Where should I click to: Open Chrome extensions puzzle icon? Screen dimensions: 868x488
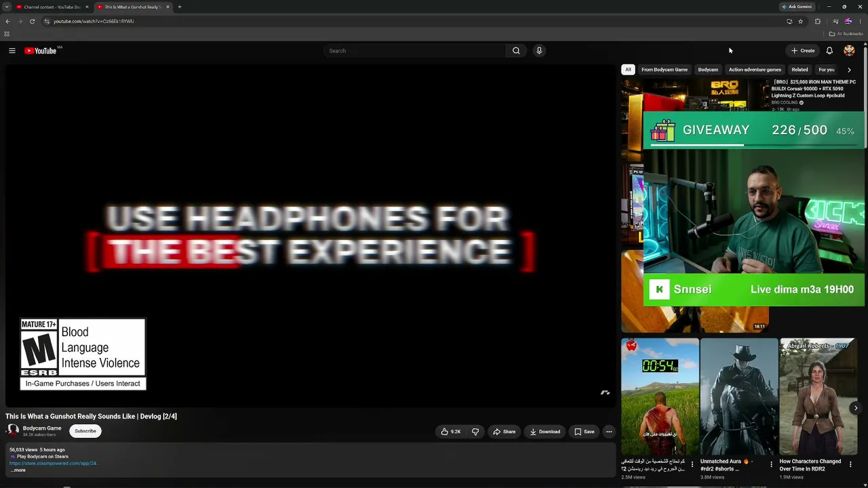pyautogui.click(x=818, y=21)
